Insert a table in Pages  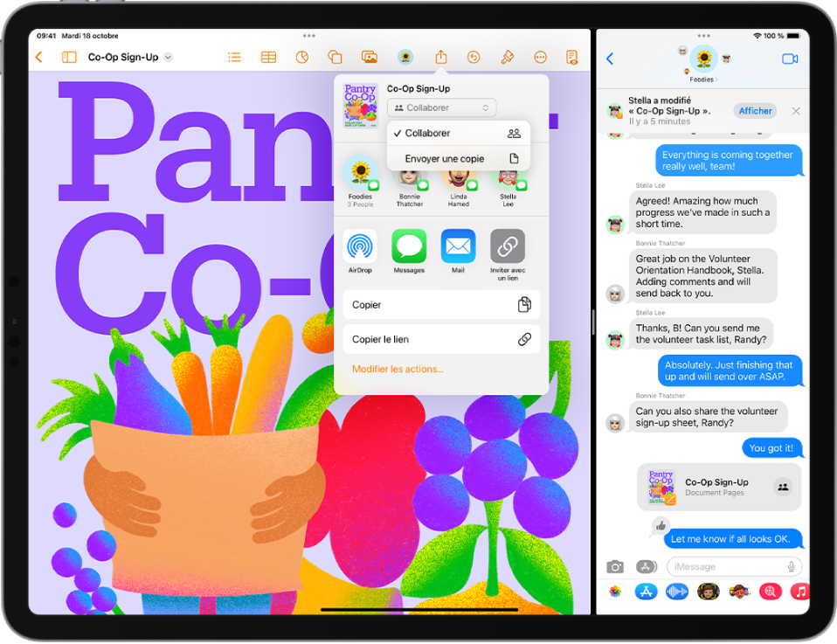(x=267, y=57)
